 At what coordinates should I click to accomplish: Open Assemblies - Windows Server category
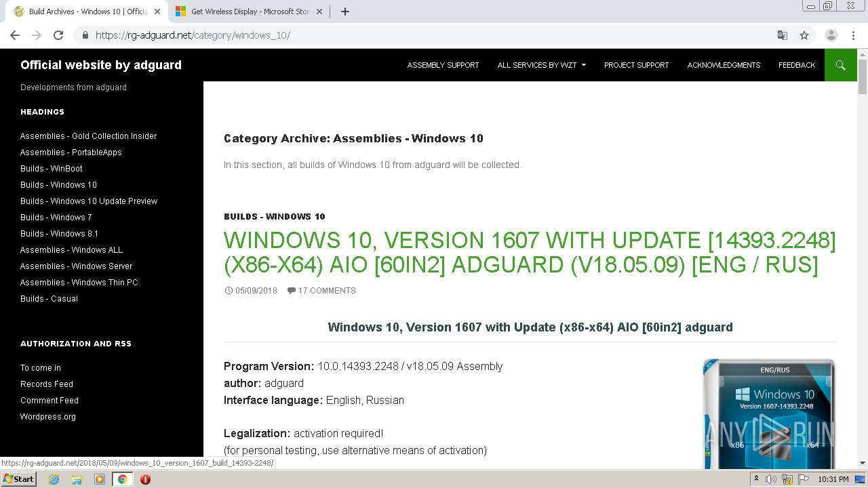pyautogui.click(x=76, y=266)
